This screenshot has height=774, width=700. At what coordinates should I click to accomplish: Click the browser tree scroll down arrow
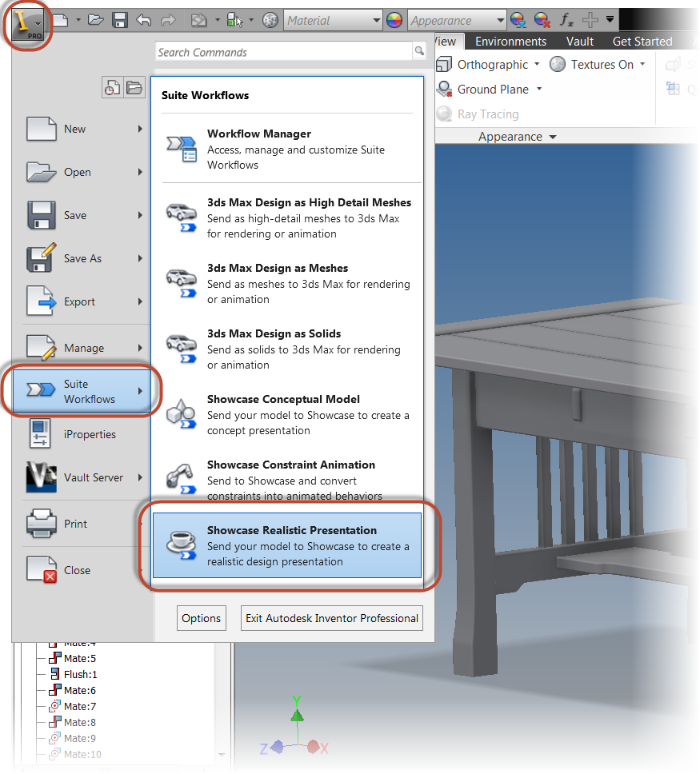[x=222, y=755]
